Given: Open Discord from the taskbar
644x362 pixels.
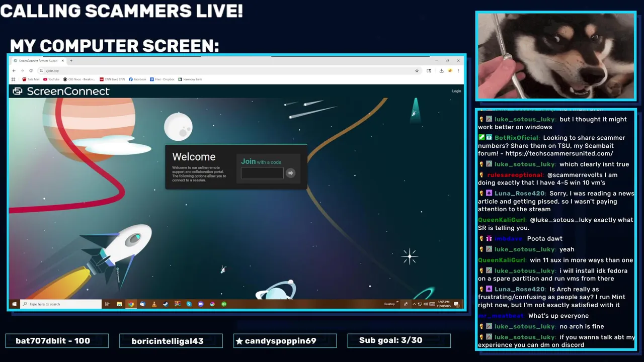Looking at the screenshot, I should (x=201, y=304).
